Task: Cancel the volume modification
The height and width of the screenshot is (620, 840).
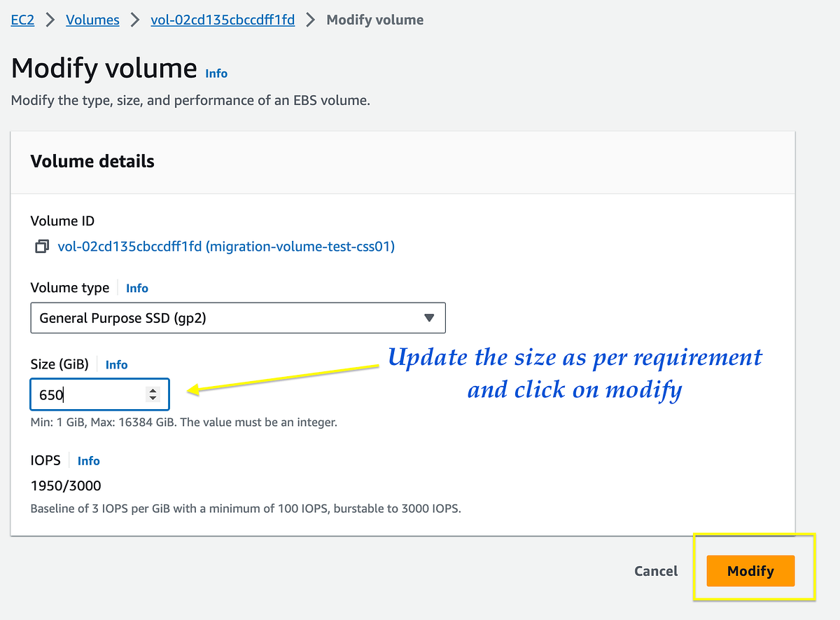Action: pos(655,571)
